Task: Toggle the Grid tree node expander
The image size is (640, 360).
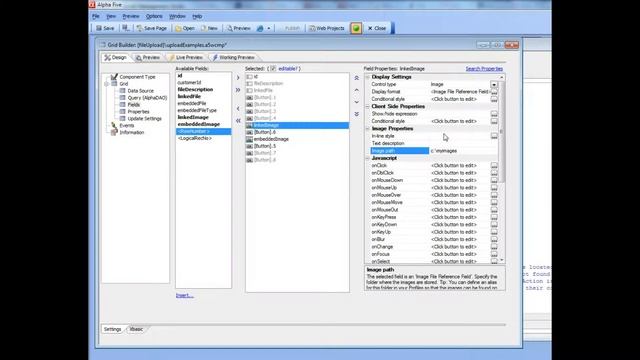Action: 107,84
